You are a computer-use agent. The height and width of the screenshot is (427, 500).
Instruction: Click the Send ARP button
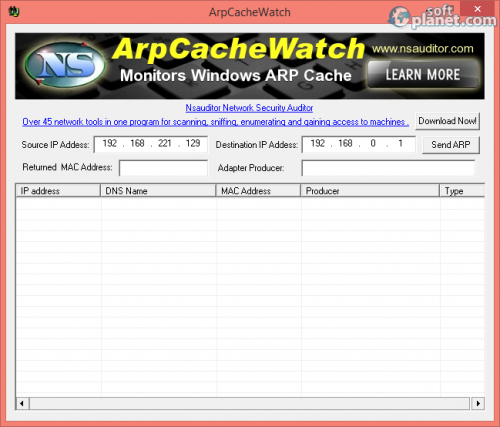point(451,145)
